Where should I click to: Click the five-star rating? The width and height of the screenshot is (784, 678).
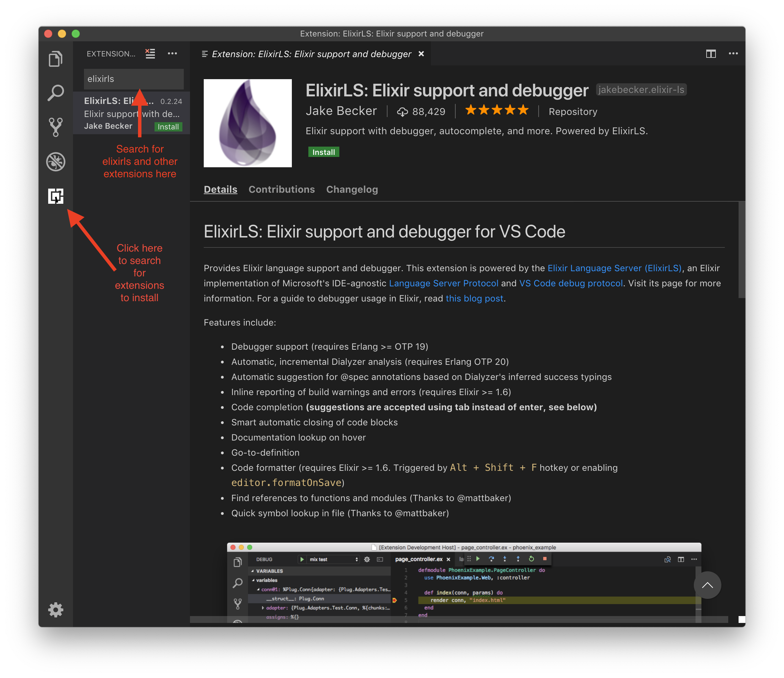[496, 110]
